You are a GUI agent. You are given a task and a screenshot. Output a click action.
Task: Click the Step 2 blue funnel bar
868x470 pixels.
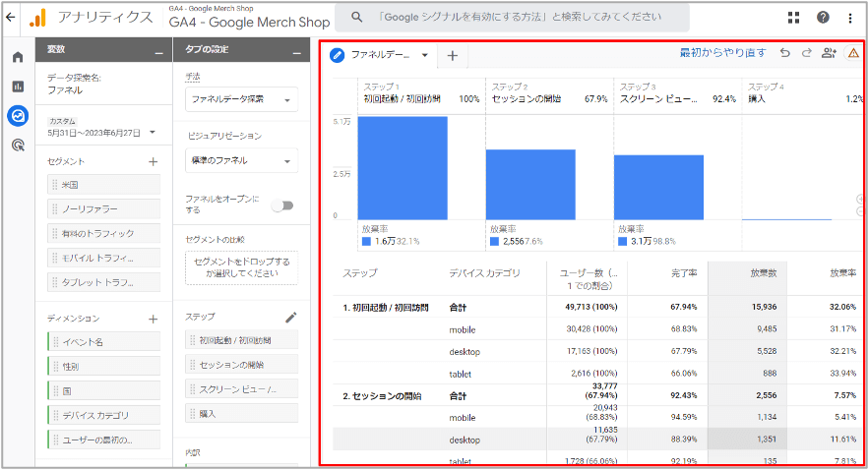530,185
